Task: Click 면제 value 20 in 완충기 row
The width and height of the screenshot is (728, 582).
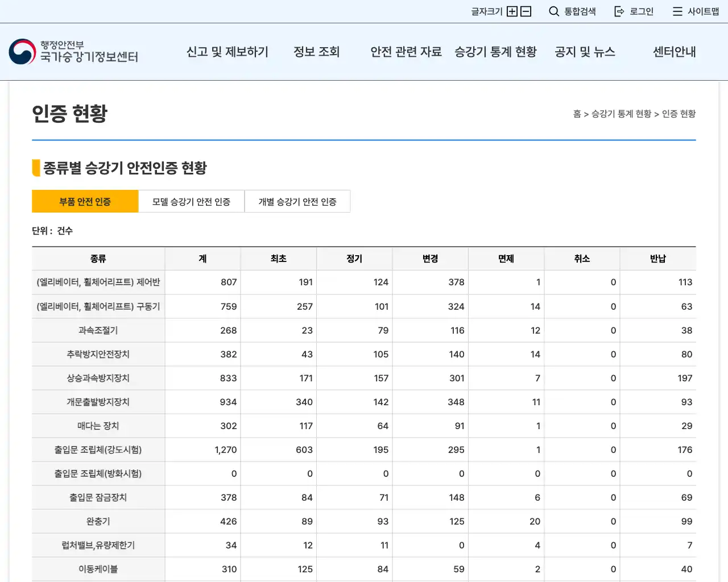Action: point(535,521)
